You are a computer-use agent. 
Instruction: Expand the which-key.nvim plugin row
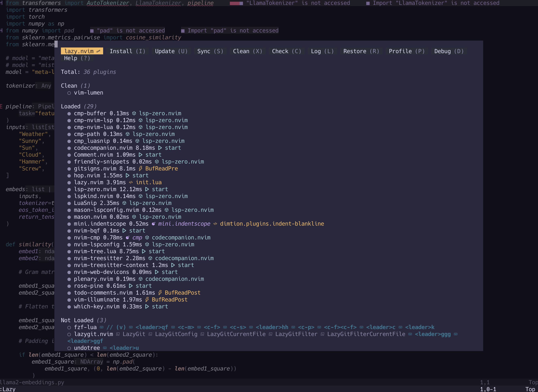pyautogui.click(x=118, y=306)
